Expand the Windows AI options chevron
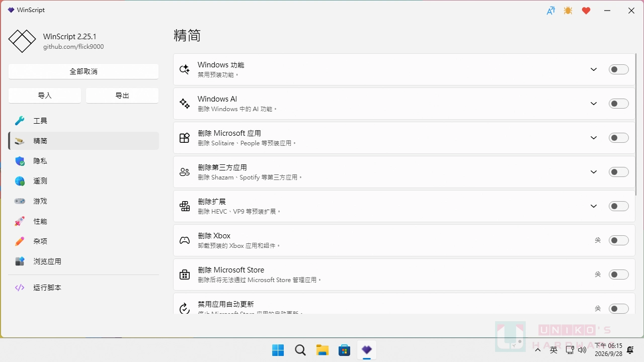 pyautogui.click(x=594, y=104)
